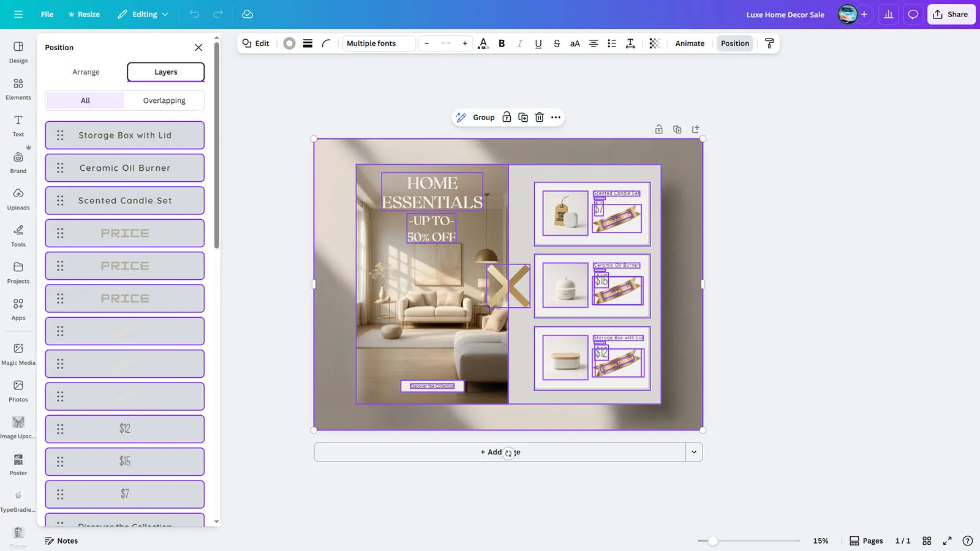Toggle italic text formatting
Image resolution: width=980 pixels, height=551 pixels.
pyautogui.click(x=519, y=43)
